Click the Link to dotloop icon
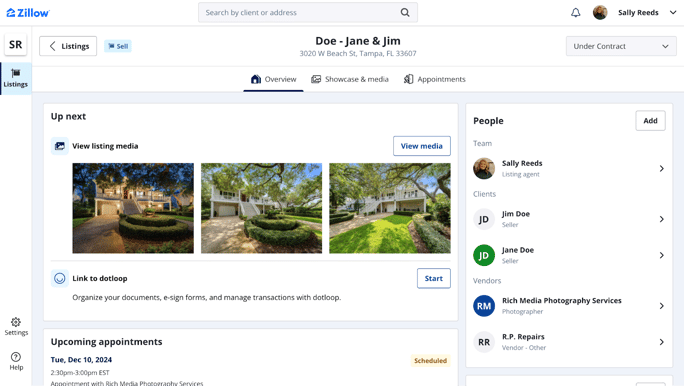 (x=60, y=278)
